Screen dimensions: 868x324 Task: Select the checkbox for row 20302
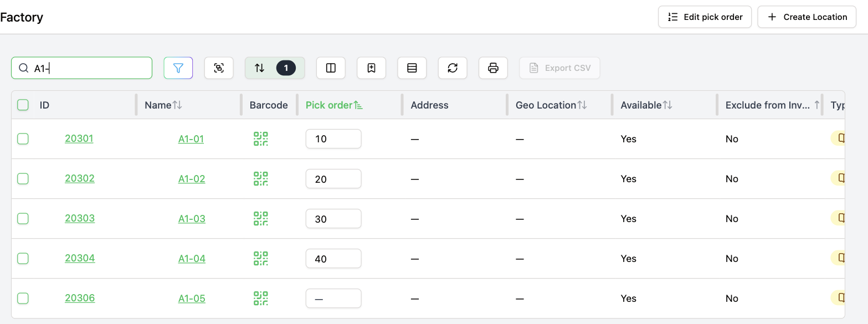pyautogui.click(x=23, y=179)
